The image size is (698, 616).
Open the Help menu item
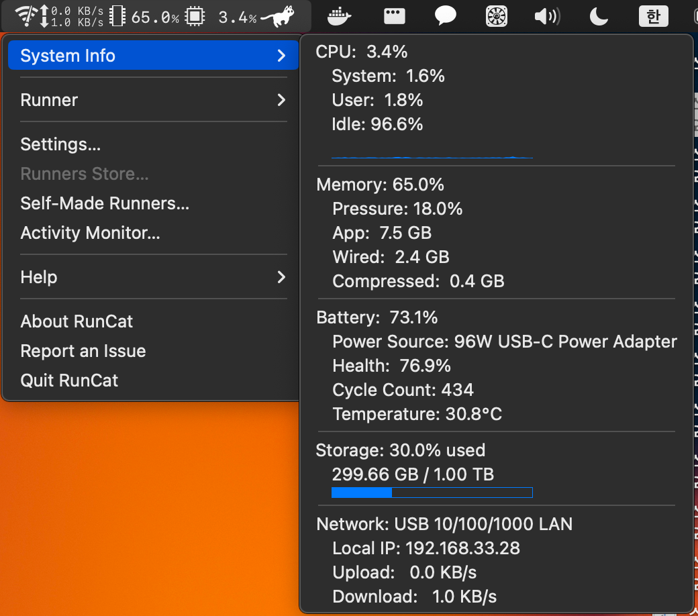[153, 277]
